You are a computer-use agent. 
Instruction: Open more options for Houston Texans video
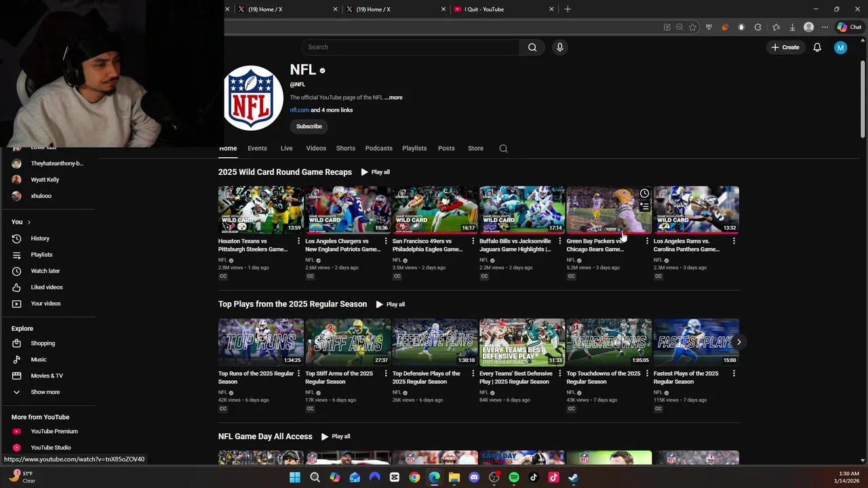point(298,241)
